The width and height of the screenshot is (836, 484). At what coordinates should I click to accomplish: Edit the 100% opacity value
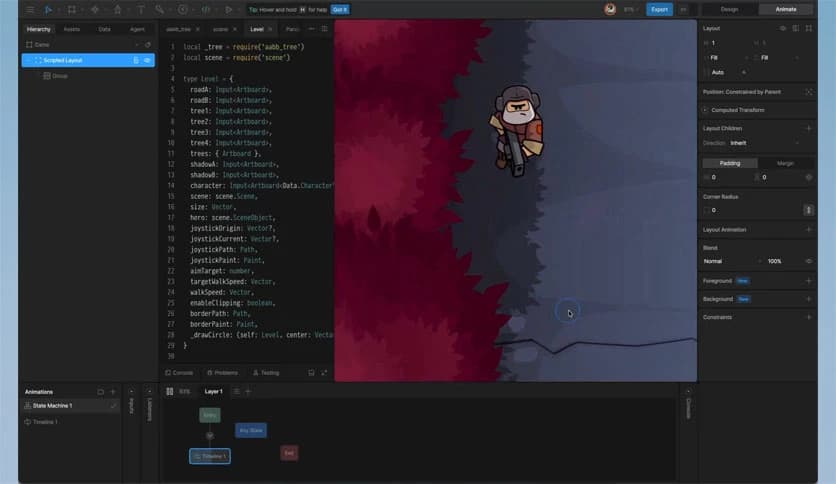[775, 261]
